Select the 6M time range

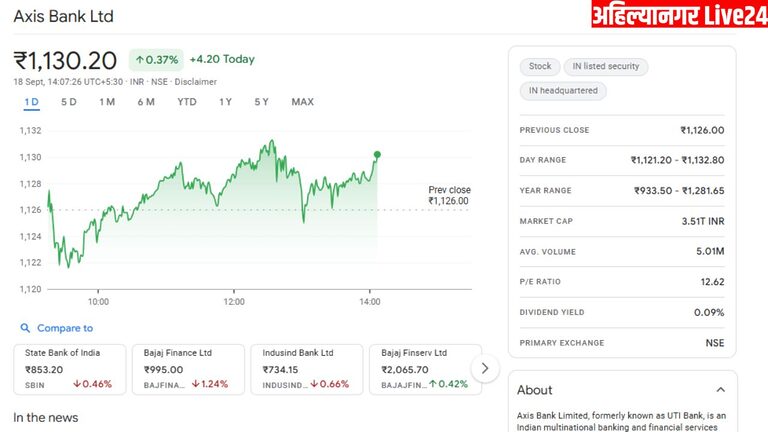146,102
